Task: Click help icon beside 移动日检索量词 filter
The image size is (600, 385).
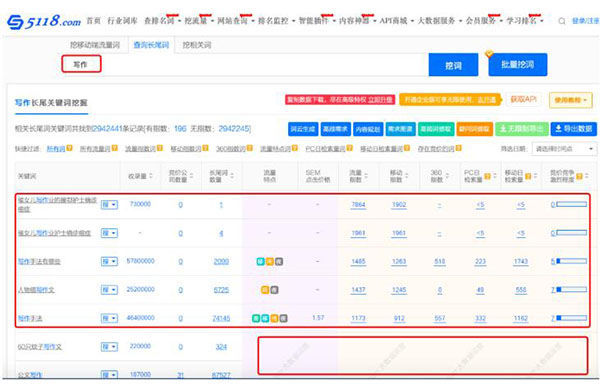Action: (x=407, y=148)
